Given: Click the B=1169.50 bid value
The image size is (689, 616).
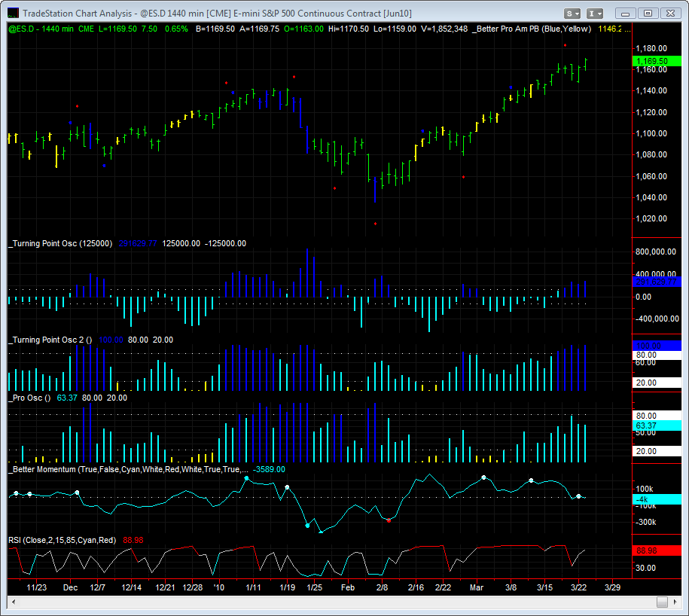Looking at the screenshot, I should click(215, 29).
